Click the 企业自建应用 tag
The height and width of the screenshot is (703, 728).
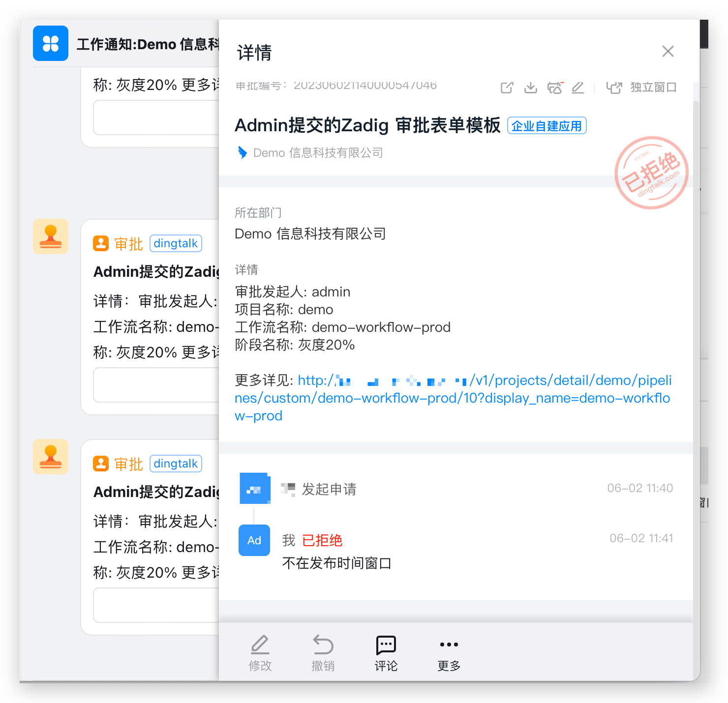[546, 125]
